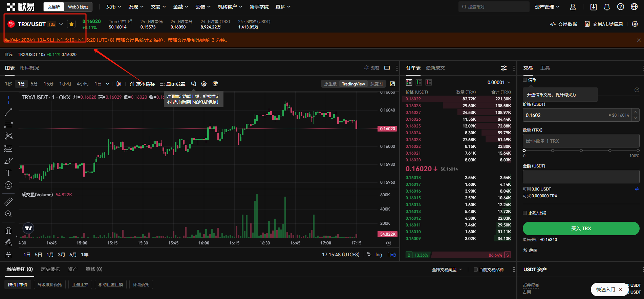Open 交易数据 link
The image size is (644, 299).
tap(564, 24)
